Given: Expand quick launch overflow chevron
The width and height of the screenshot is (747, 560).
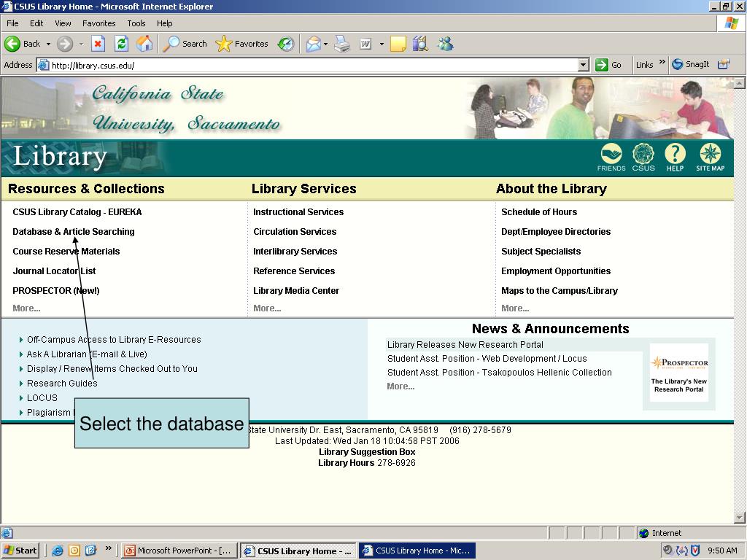Looking at the screenshot, I should click(x=108, y=548).
